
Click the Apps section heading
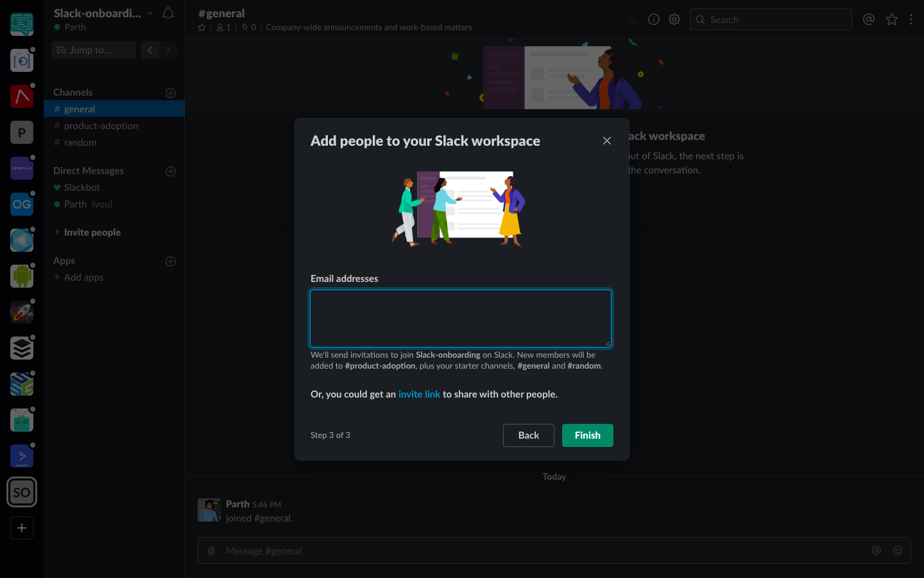point(64,261)
